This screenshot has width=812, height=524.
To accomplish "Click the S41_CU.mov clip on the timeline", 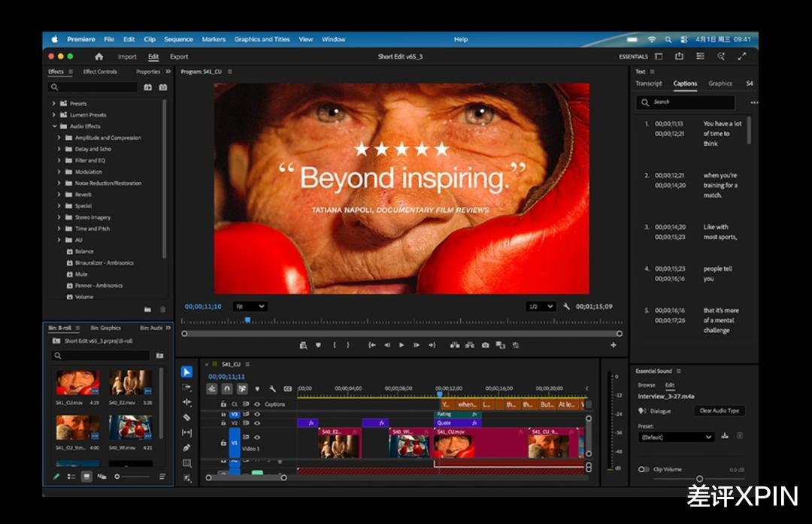I will click(x=479, y=444).
